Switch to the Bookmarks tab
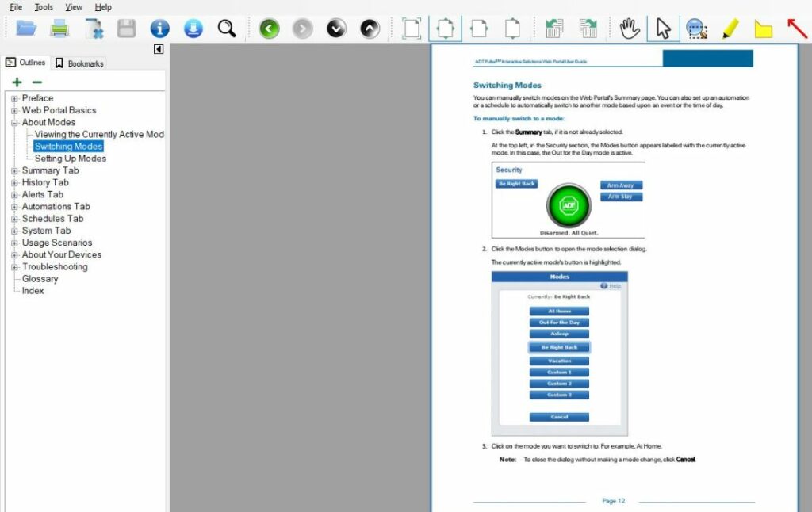Viewport: 812px width, 512px height. (x=79, y=63)
